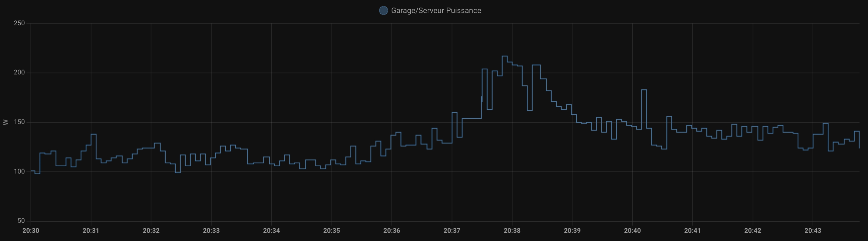Click the highest power peak just before 20:38
The image size is (868, 241).
point(505,56)
